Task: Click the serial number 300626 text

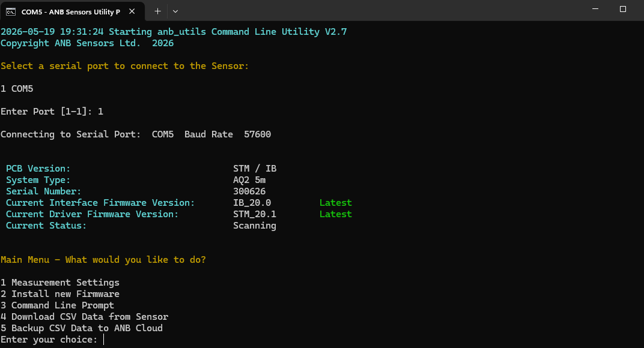Action: click(x=249, y=191)
